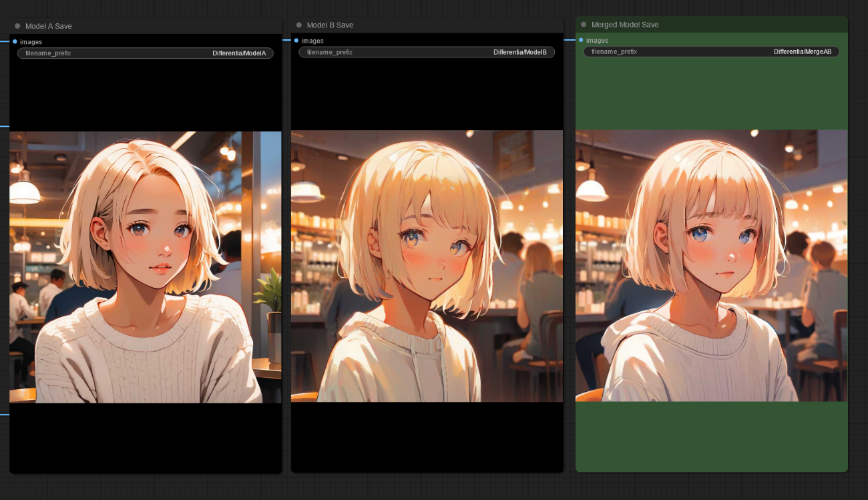Viewport: 868px width, 500px height.
Task: Select the "Model A Save" node title
Action: tap(49, 26)
